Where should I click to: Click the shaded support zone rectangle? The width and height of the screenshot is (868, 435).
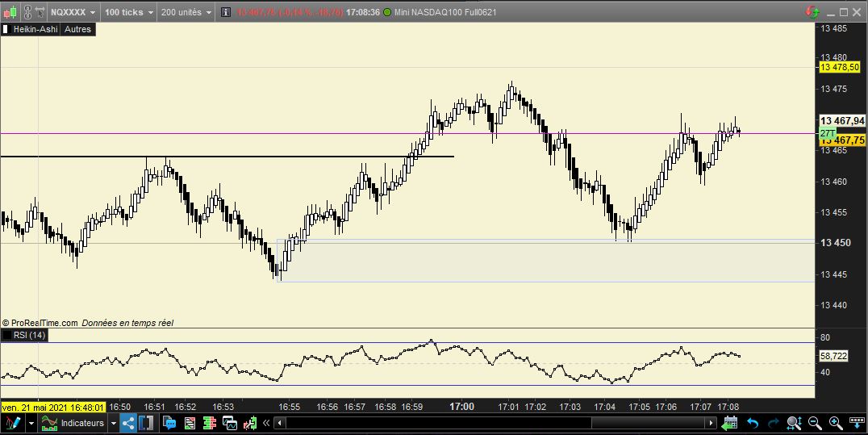tap(546, 261)
